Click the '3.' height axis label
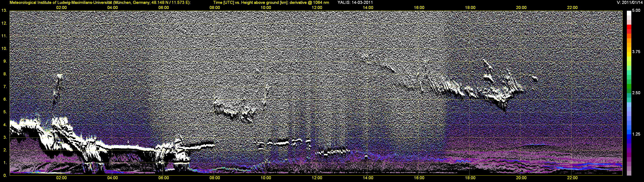 coord(5,137)
